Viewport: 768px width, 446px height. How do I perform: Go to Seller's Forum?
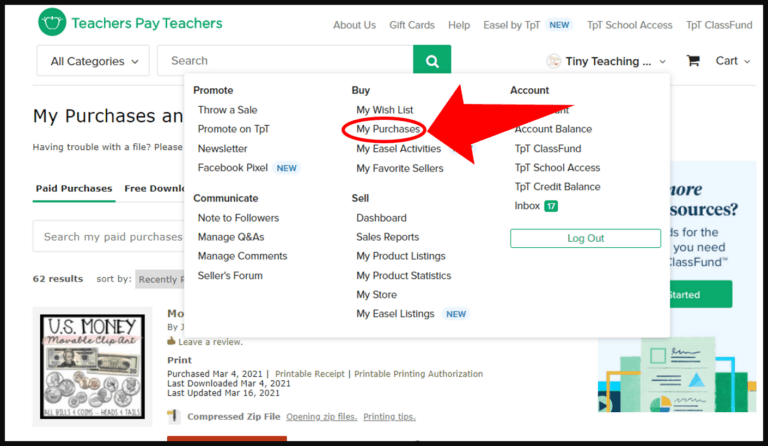click(230, 276)
